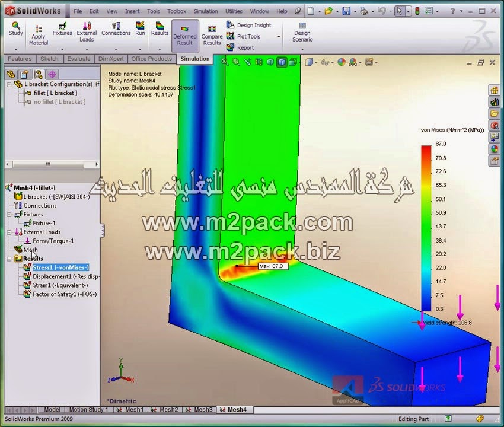Select fillet [ L bracket ] configuration

tap(55, 93)
